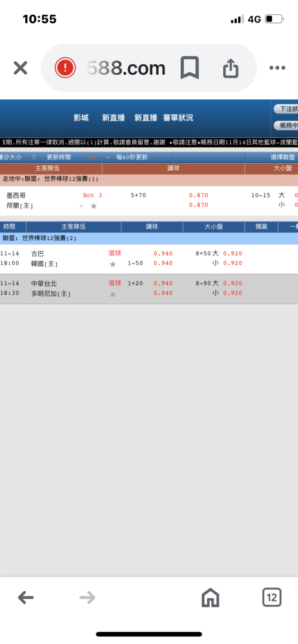Bookmark this page using bookmark icon
This screenshot has height=644, width=298.
[190, 68]
